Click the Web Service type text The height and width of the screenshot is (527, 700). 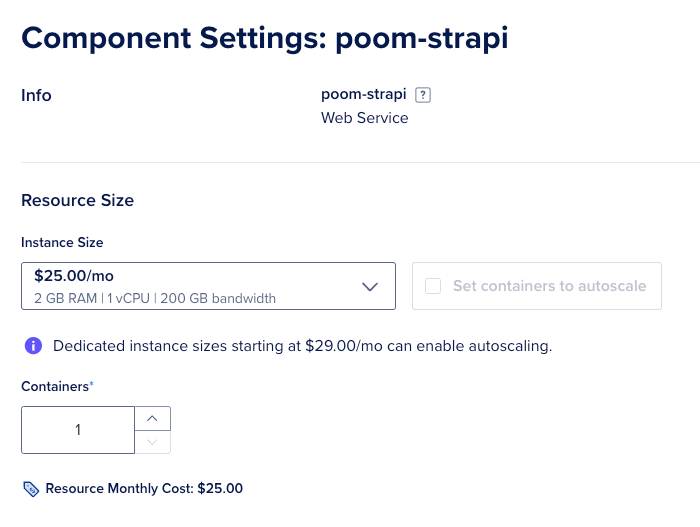coord(364,118)
